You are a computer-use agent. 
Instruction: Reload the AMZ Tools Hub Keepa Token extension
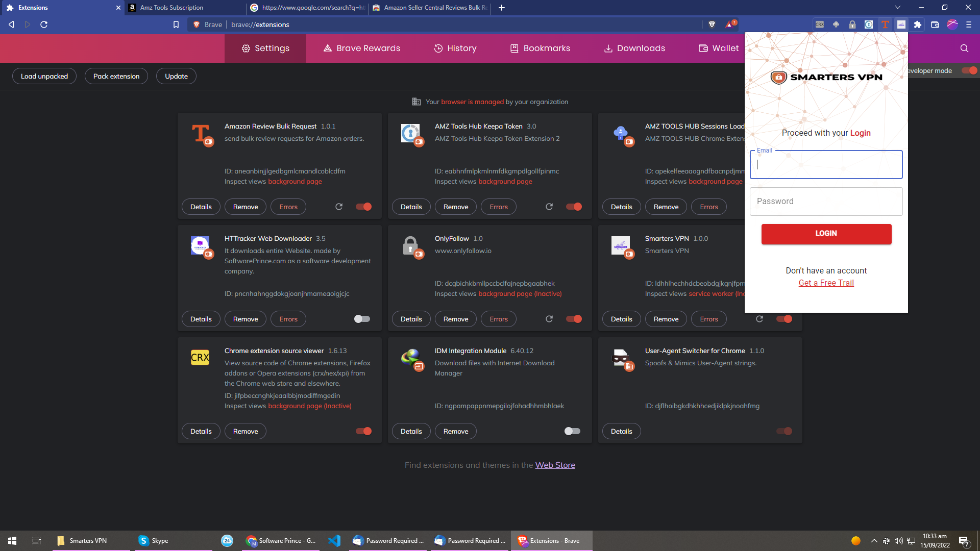[x=549, y=207]
